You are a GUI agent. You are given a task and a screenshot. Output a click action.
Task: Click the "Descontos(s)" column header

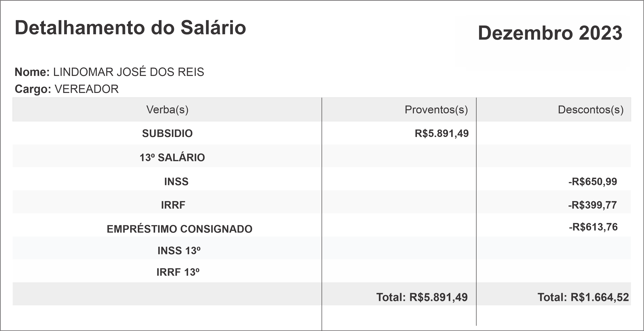[x=591, y=109]
